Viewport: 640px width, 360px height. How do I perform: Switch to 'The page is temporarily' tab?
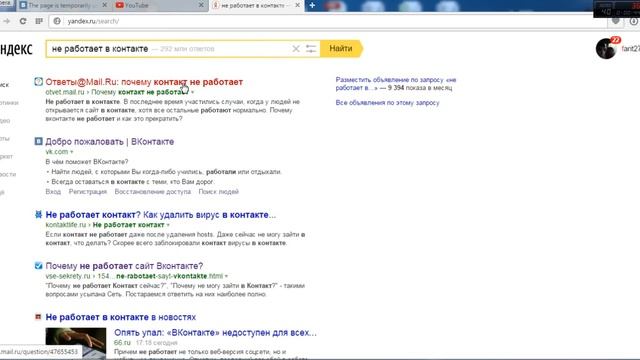[x=63, y=5]
